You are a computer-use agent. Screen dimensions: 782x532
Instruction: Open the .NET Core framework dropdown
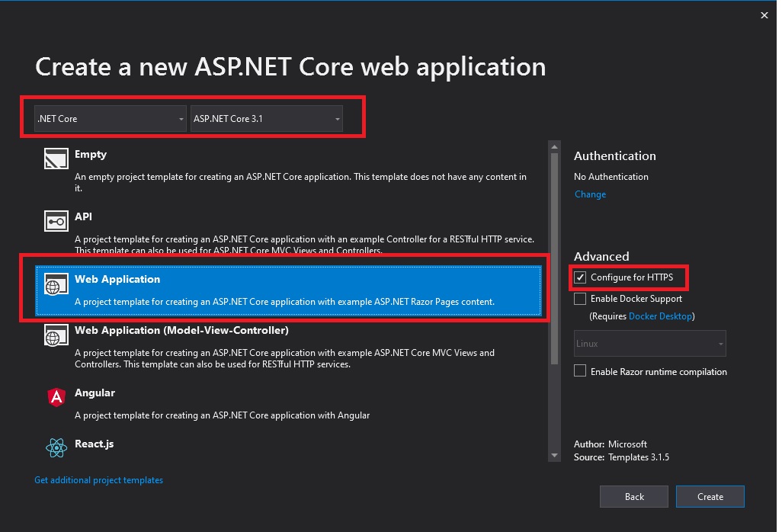tap(111, 119)
